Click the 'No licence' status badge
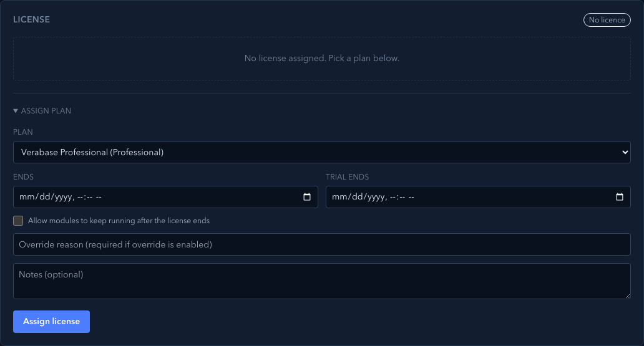 (x=607, y=20)
